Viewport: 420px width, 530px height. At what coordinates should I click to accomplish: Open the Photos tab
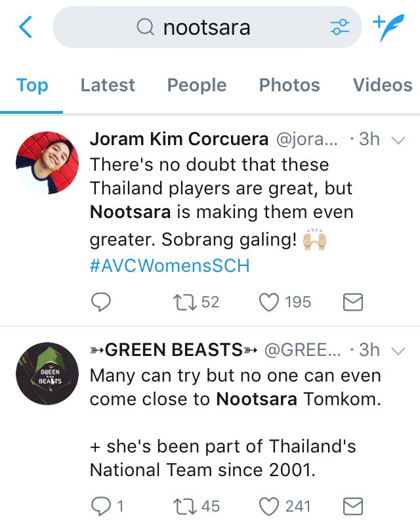tap(289, 85)
